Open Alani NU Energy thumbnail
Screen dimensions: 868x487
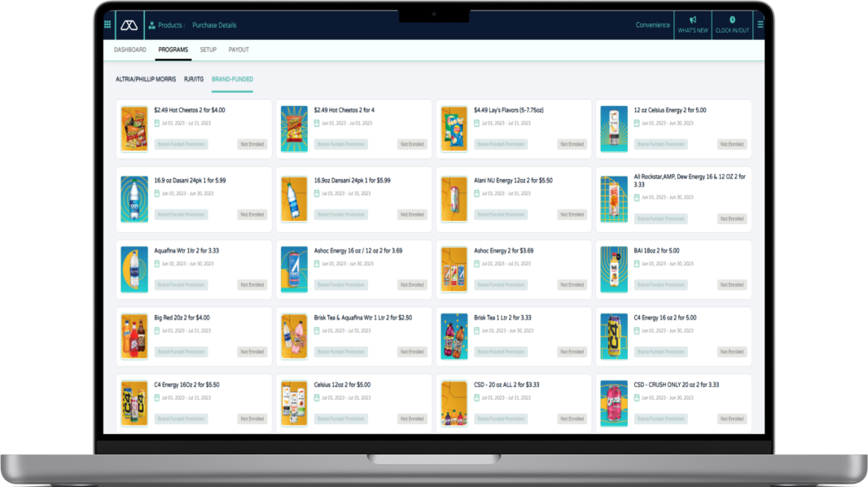pos(454,200)
